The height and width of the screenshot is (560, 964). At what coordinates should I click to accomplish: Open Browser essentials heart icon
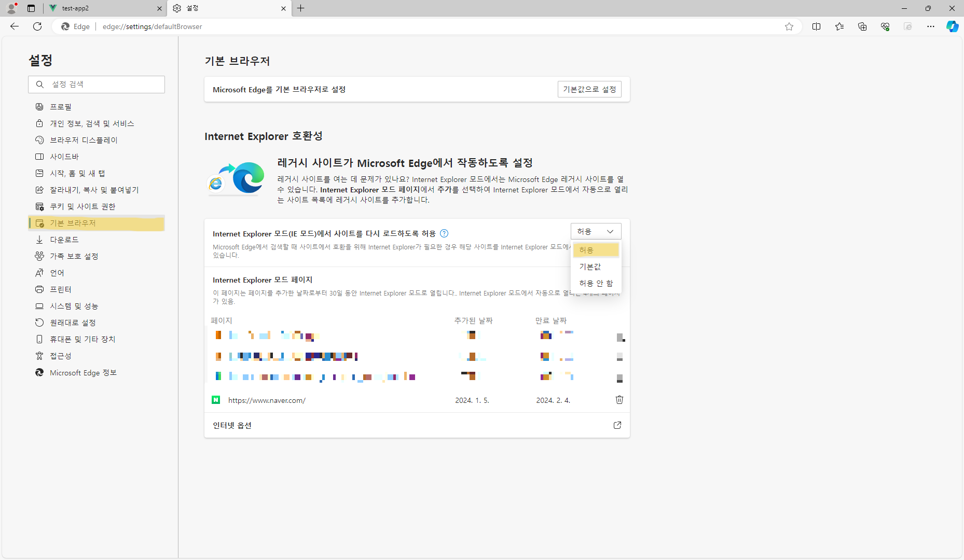885,26
